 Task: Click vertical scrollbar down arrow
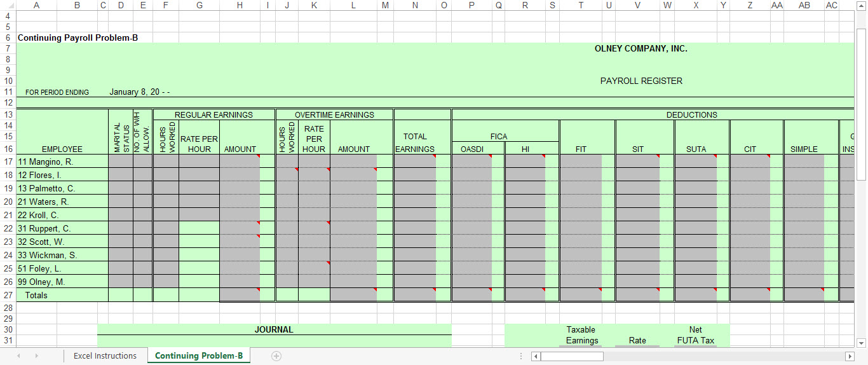(862, 343)
